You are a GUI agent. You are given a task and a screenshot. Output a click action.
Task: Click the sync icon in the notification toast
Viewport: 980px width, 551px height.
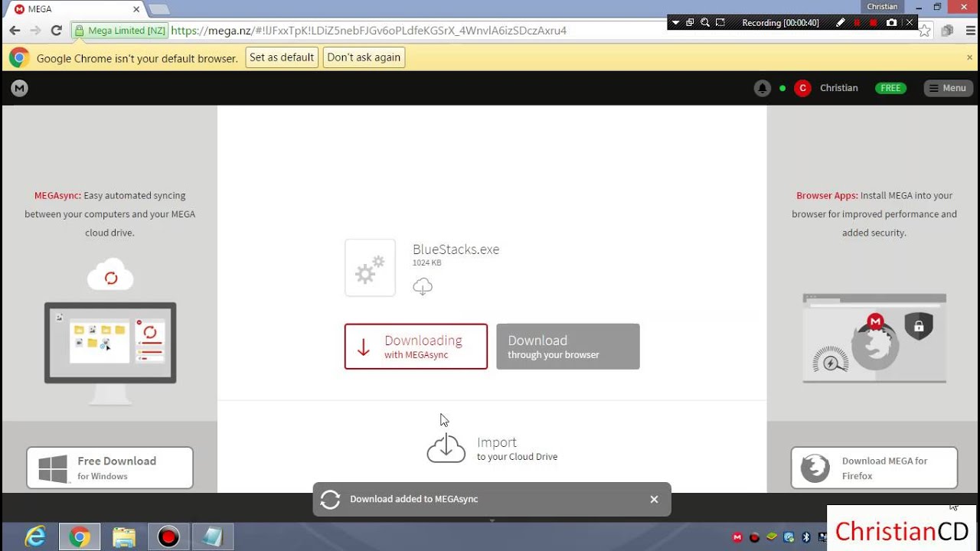click(x=330, y=499)
